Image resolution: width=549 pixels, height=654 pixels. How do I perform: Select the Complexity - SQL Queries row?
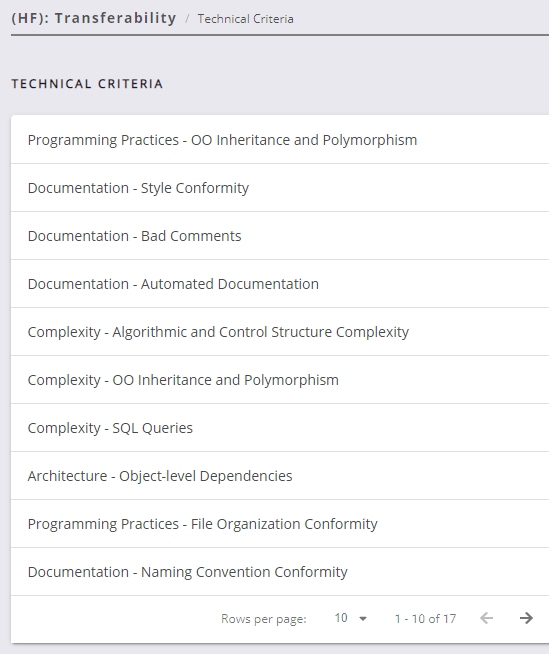280,428
